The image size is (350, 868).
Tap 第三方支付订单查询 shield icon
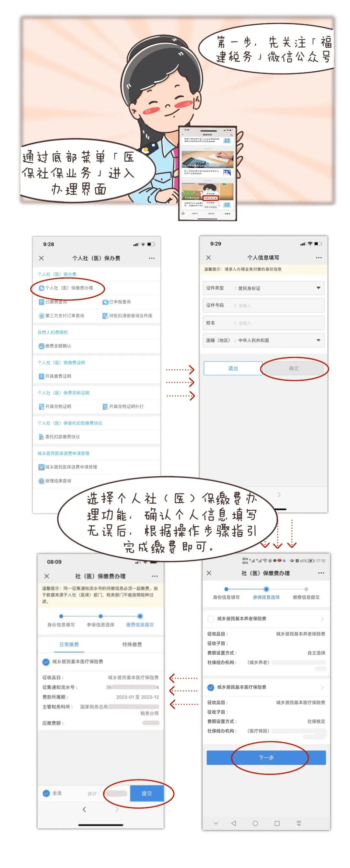[41, 316]
